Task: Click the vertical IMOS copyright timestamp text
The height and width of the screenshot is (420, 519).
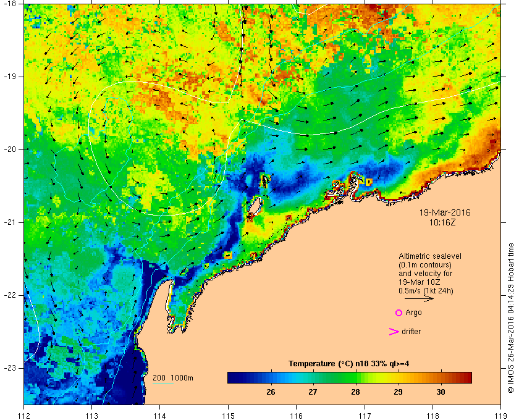Action: 511,318
